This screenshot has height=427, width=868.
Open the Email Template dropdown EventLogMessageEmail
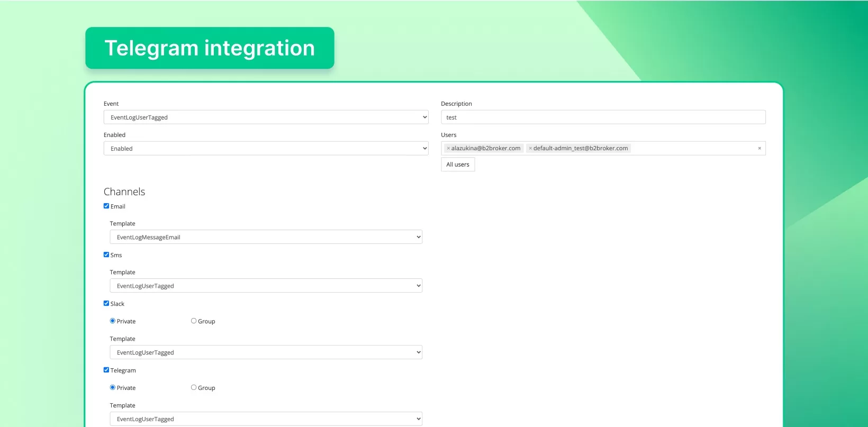pyautogui.click(x=266, y=237)
